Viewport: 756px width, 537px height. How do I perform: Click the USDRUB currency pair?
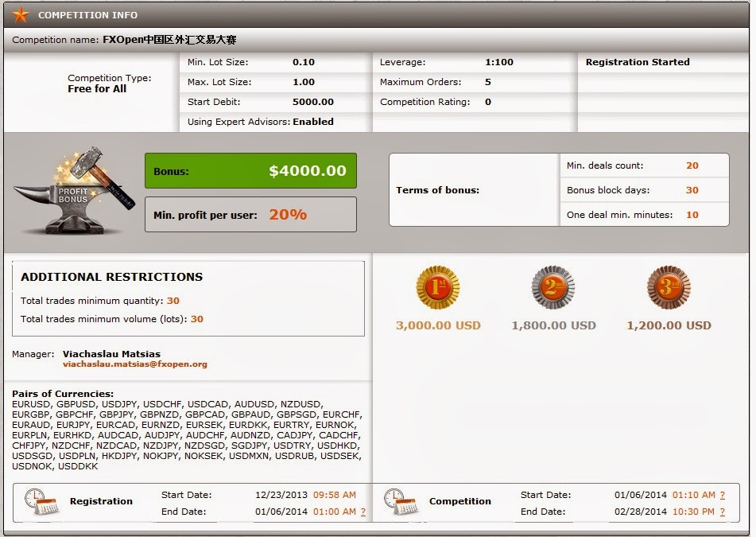tap(293, 456)
